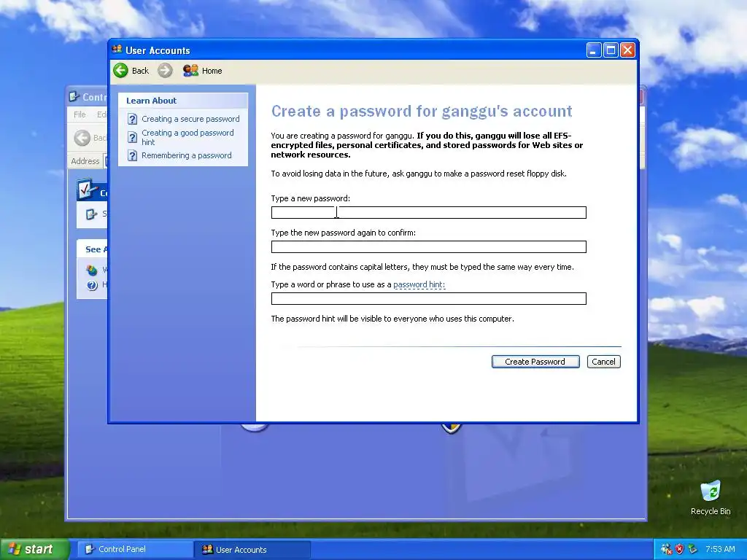The image size is (747, 560).
Task: Click the Control Panel window title icon
Action: (74, 97)
